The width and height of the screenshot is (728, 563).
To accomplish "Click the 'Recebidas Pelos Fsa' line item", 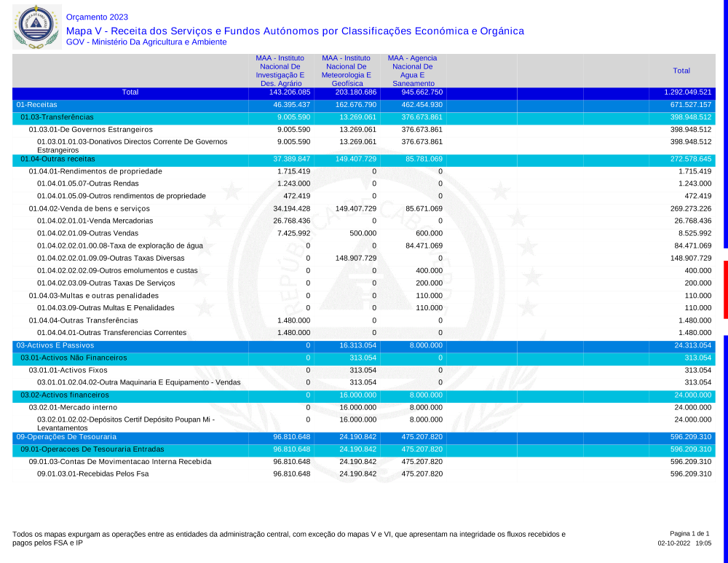I will click(92, 474).
